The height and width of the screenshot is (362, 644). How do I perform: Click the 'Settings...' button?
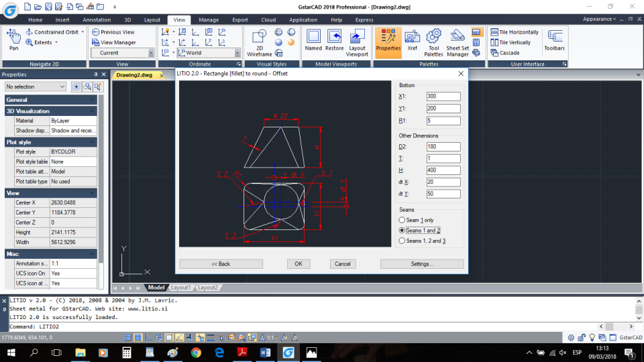422,264
